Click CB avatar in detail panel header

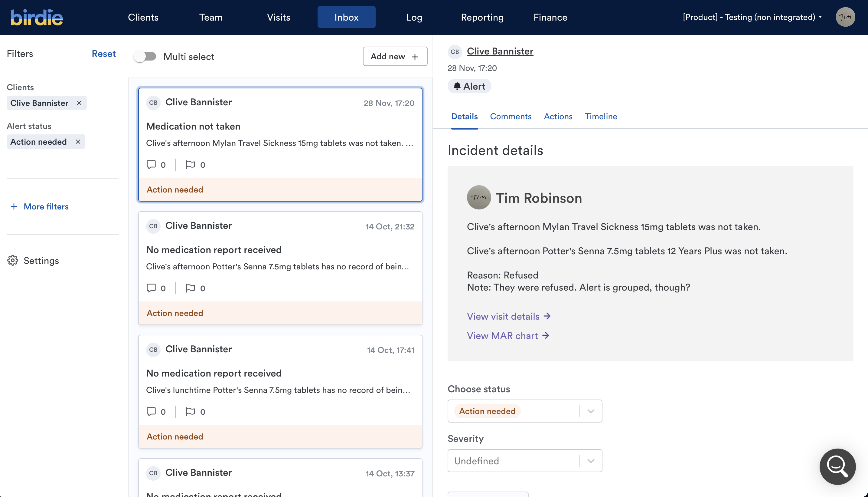click(455, 51)
